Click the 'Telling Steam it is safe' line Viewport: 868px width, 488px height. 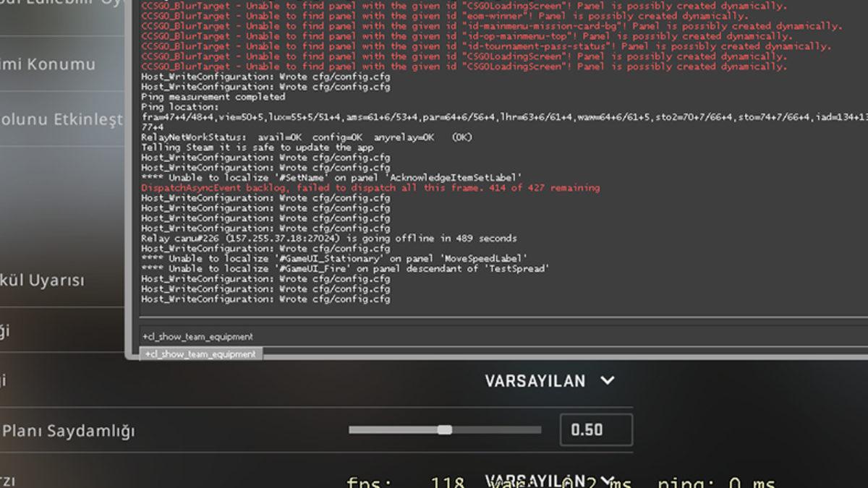pos(257,147)
